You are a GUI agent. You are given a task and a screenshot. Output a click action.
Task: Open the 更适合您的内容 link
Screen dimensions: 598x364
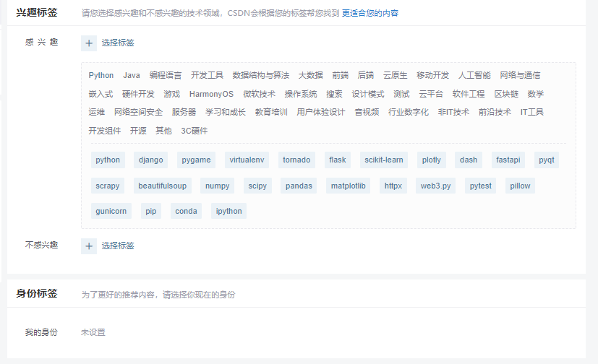pyautogui.click(x=370, y=13)
